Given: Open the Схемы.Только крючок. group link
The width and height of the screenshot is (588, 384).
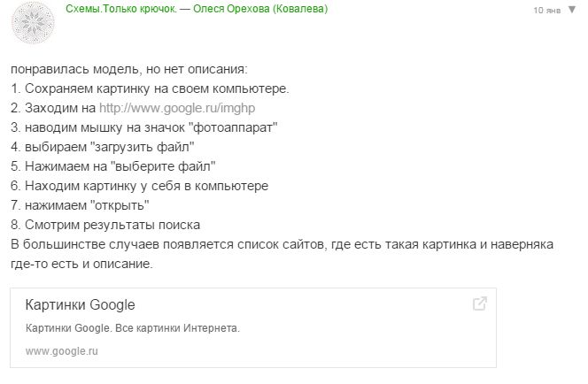Looking at the screenshot, I should point(121,9).
